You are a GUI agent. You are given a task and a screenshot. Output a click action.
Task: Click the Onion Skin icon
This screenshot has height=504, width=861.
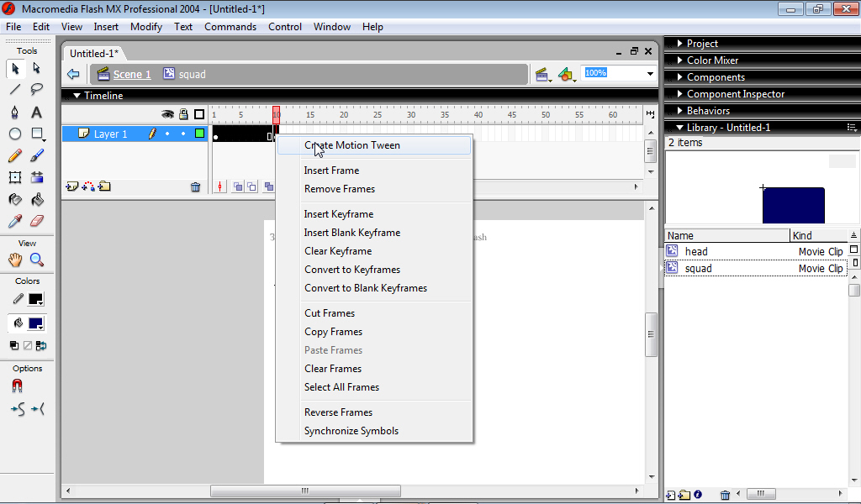tap(238, 187)
